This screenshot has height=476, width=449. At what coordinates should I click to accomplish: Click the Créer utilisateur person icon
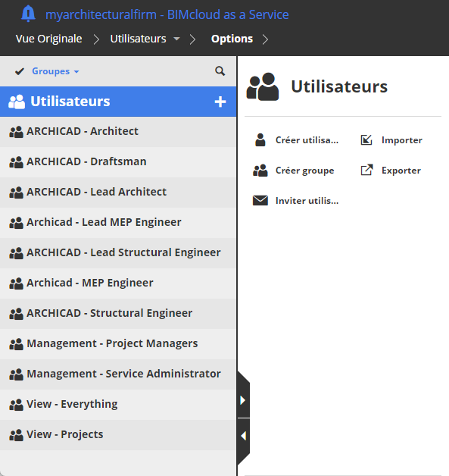[x=260, y=140]
